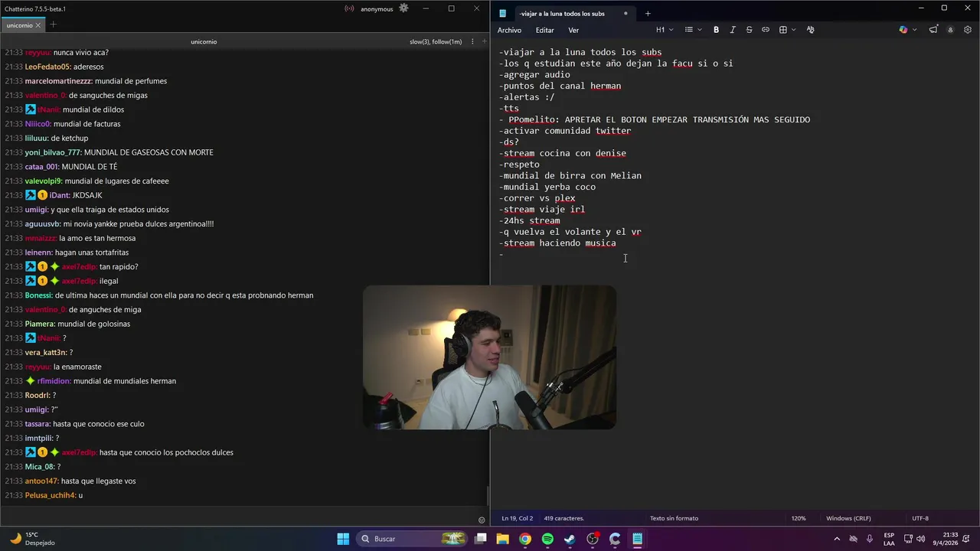Open Google Chrome from taskbar
The height and width of the screenshot is (551, 980).
(525, 539)
